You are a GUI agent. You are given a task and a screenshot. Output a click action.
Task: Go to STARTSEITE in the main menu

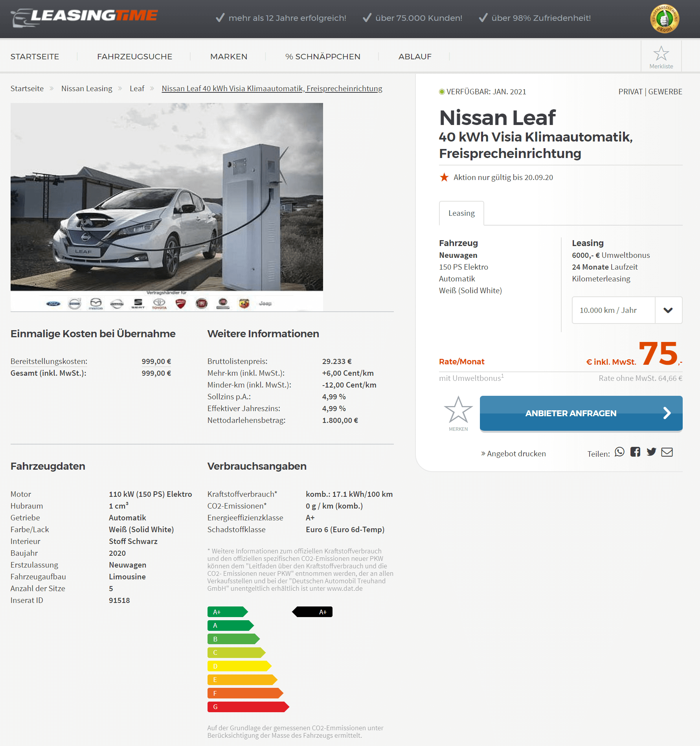click(x=35, y=57)
